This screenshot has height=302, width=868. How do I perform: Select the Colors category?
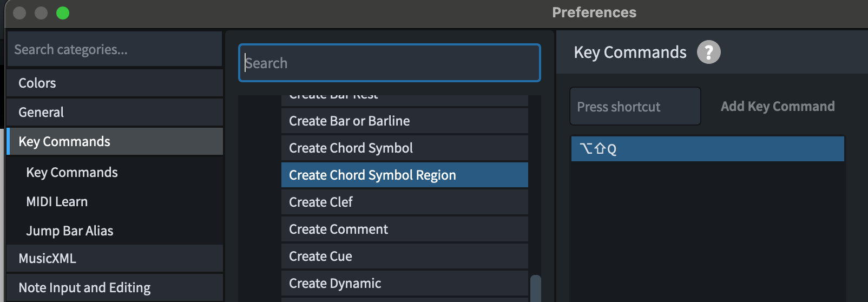pyautogui.click(x=115, y=83)
